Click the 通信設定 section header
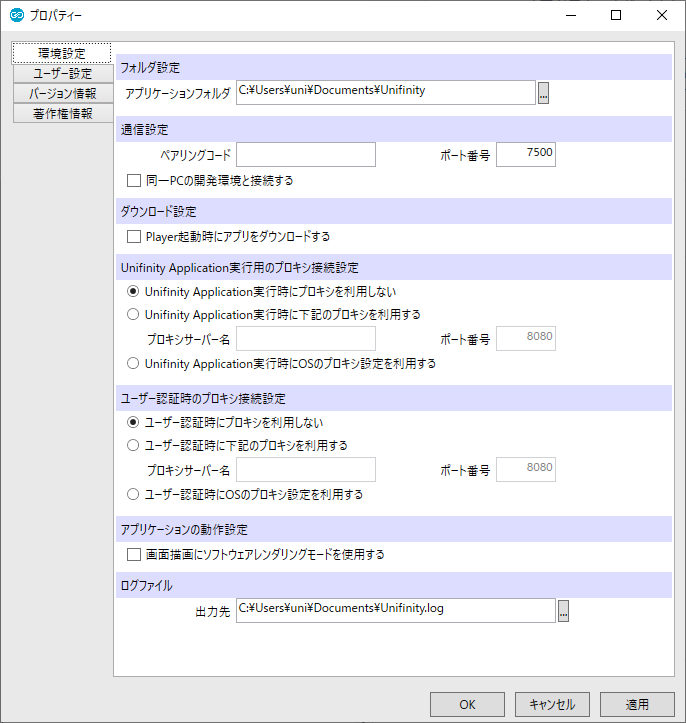Screen dimensions: 686x723 [394, 129]
